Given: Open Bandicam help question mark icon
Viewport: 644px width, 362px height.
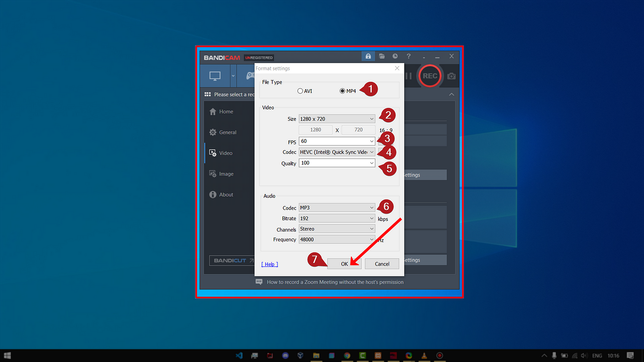Looking at the screenshot, I should point(408,56).
